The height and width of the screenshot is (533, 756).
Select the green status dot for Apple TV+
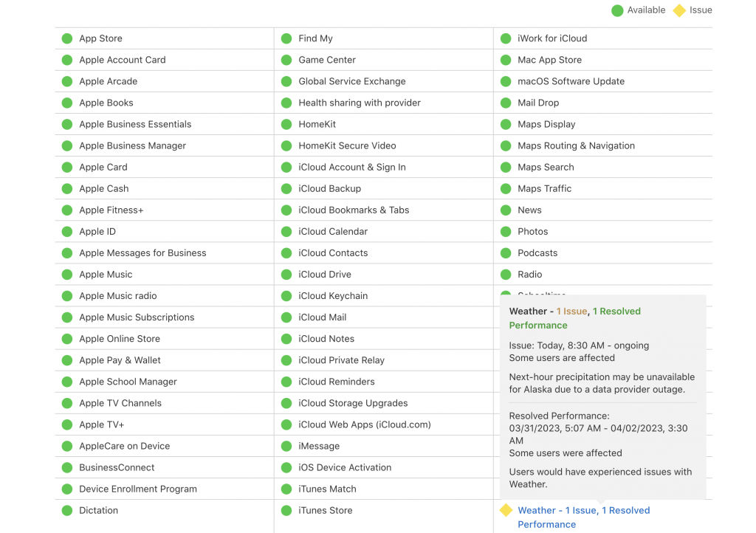(67, 424)
